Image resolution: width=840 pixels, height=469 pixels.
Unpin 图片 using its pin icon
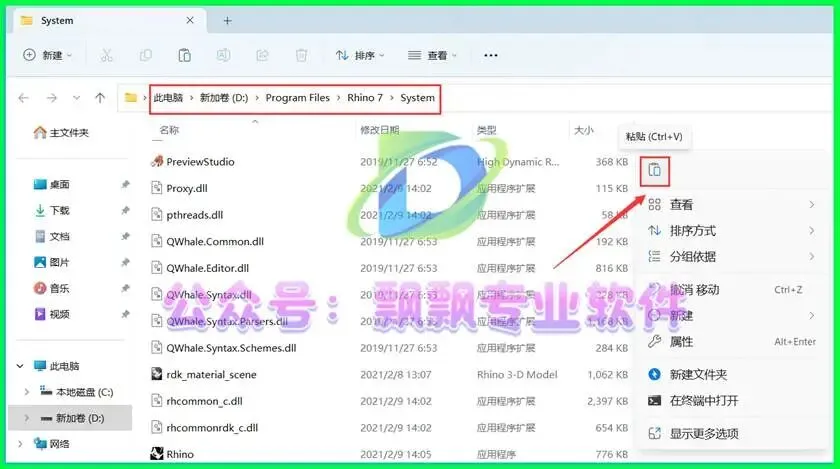[x=125, y=262]
